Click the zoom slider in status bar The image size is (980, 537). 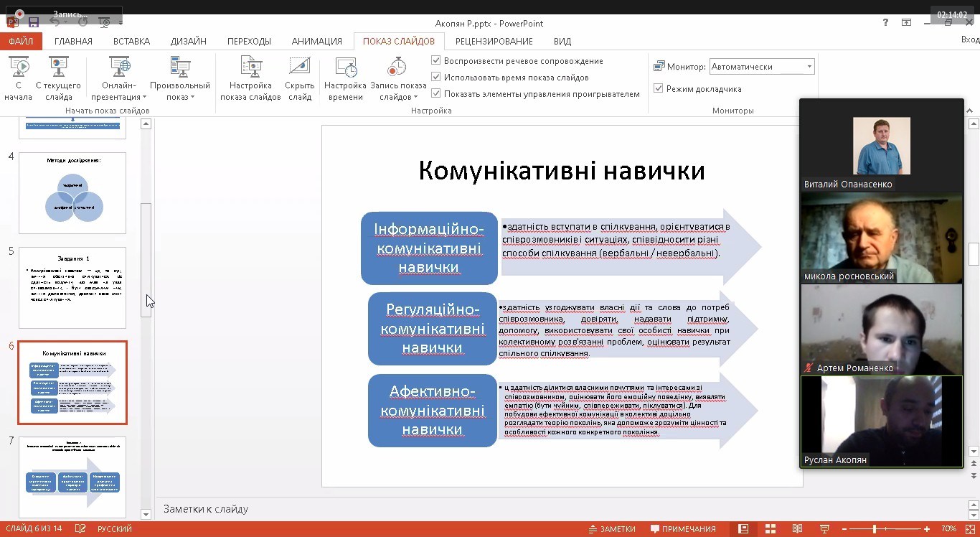point(874,529)
